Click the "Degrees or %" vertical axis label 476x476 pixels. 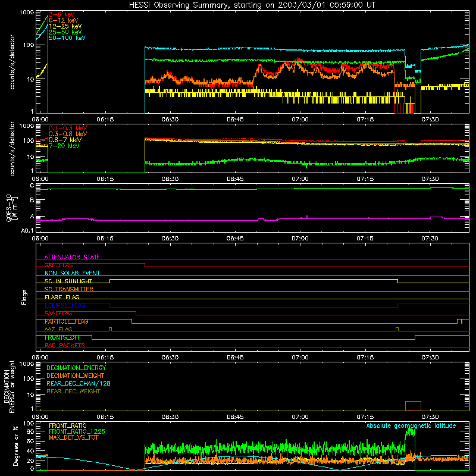15,446
